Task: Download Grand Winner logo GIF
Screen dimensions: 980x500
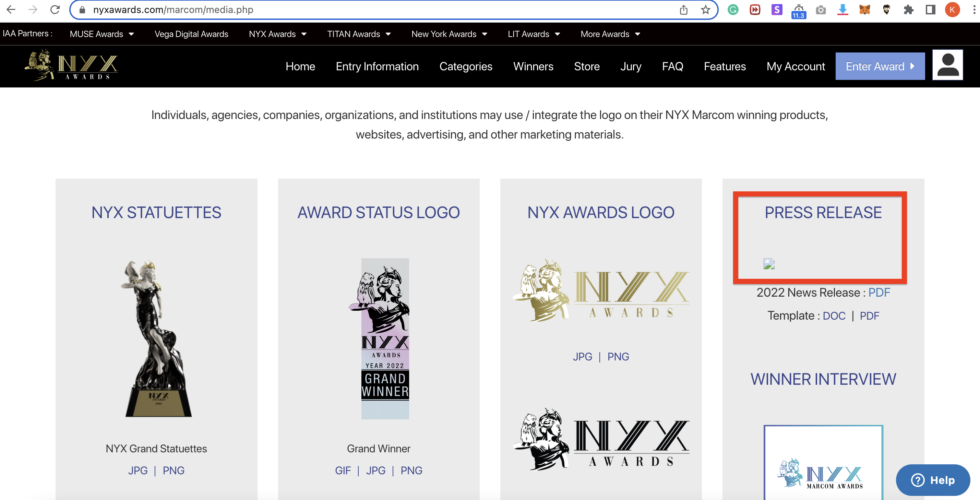Action: coord(343,470)
